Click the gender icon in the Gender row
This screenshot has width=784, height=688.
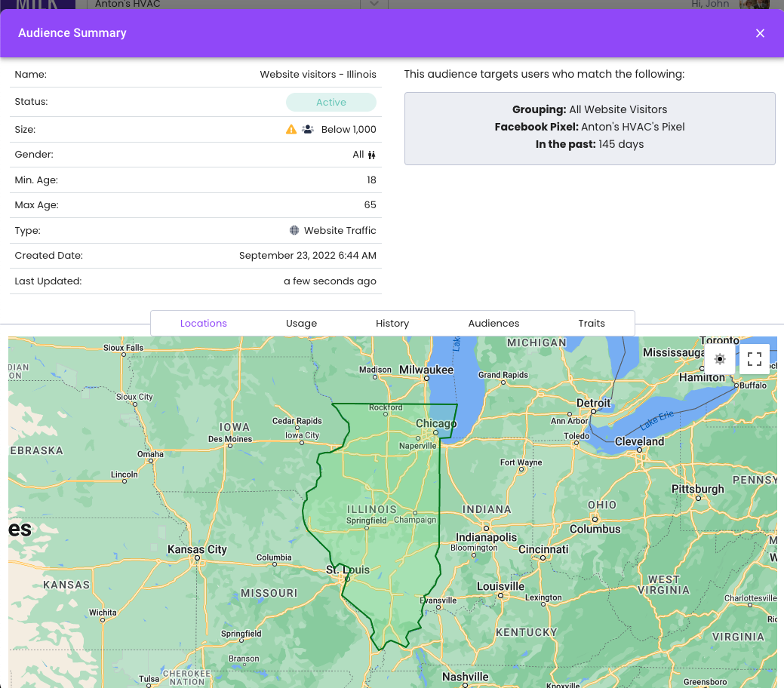pos(371,155)
